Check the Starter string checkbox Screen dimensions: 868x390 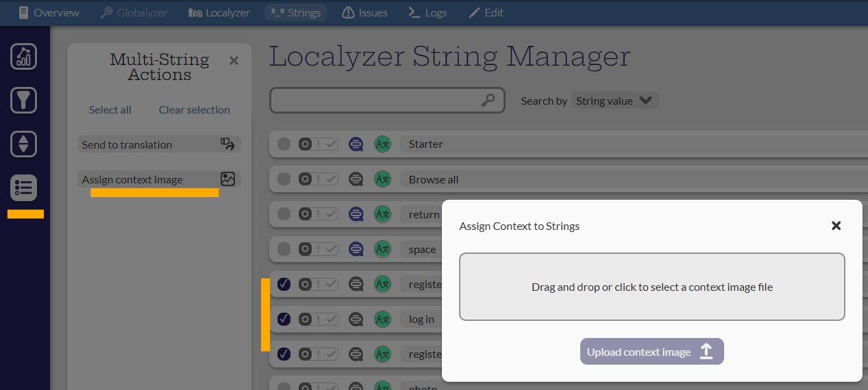(x=284, y=144)
